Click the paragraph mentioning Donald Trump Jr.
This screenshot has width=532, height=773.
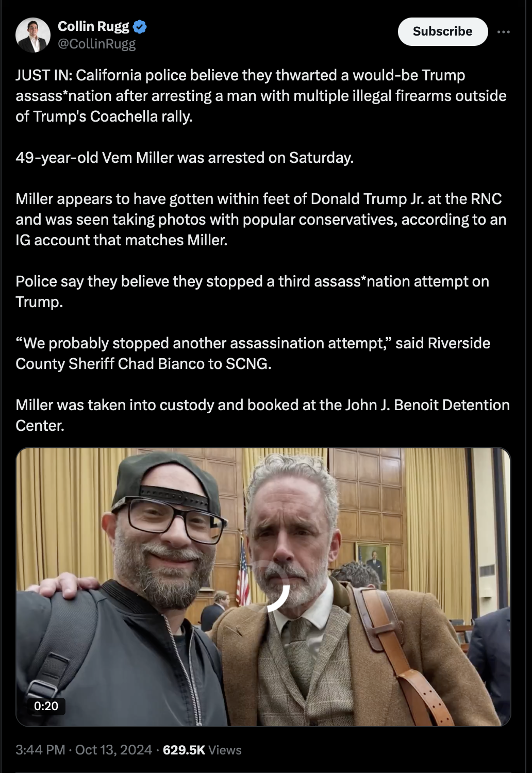click(x=261, y=220)
